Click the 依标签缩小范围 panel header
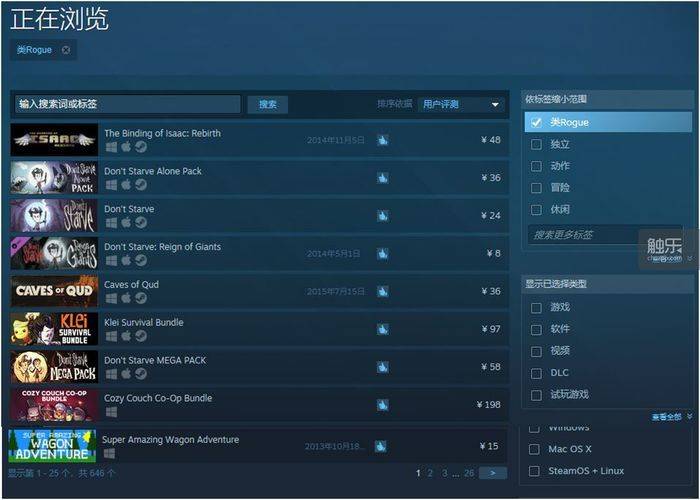 pyautogui.click(x=607, y=99)
